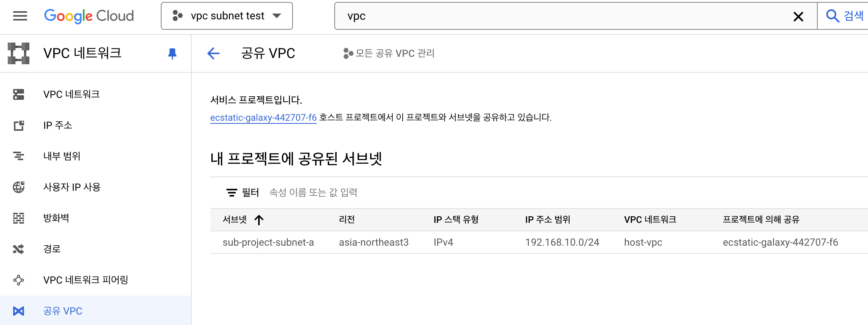This screenshot has height=325, width=868.
Task: Click the VPC 네트워크 sidebar header title
Action: [x=82, y=53]
